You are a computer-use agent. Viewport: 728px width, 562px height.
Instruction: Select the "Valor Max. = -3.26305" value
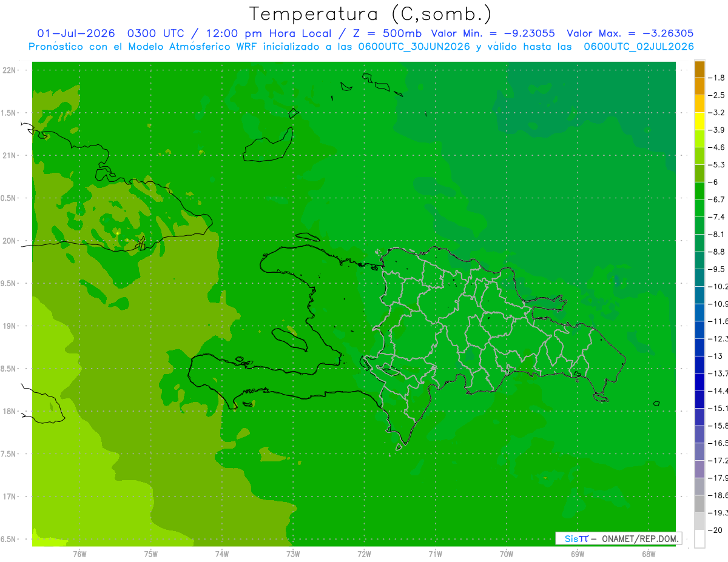pyautogui.click(x=630, y=33)
